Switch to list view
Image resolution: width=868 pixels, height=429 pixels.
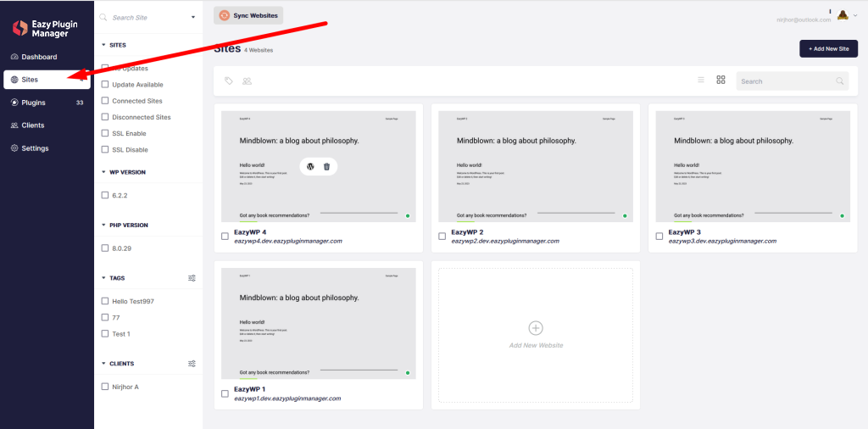701,80
